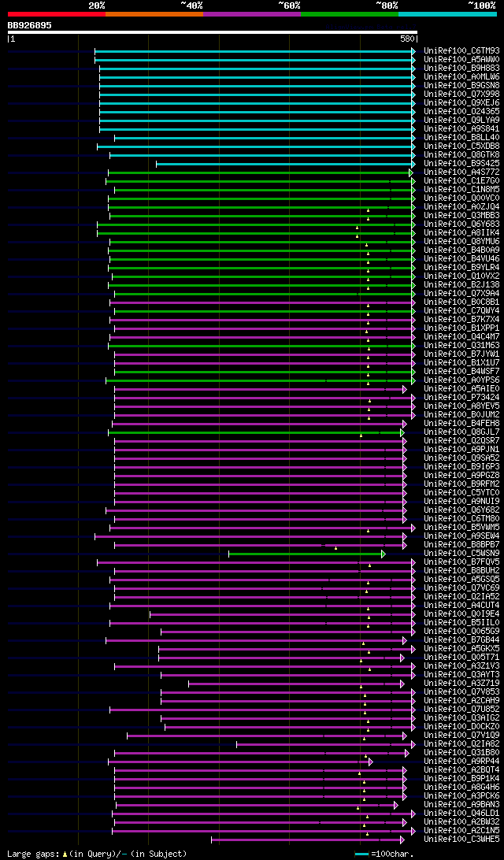Select the UniRef100_Q8YMU6 label
This screenshot has height=860, width=504.
coord(461,242)
